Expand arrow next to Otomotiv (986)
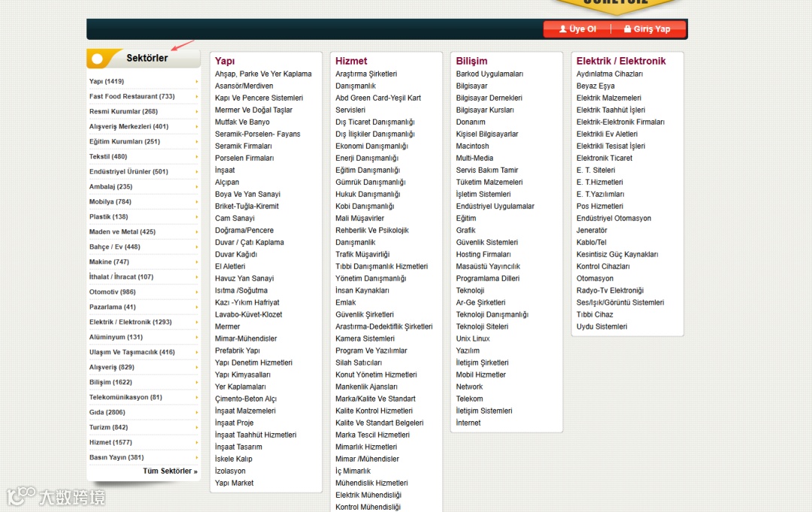The height and width of the screenshot is (512, 812). tap(197, 292)
